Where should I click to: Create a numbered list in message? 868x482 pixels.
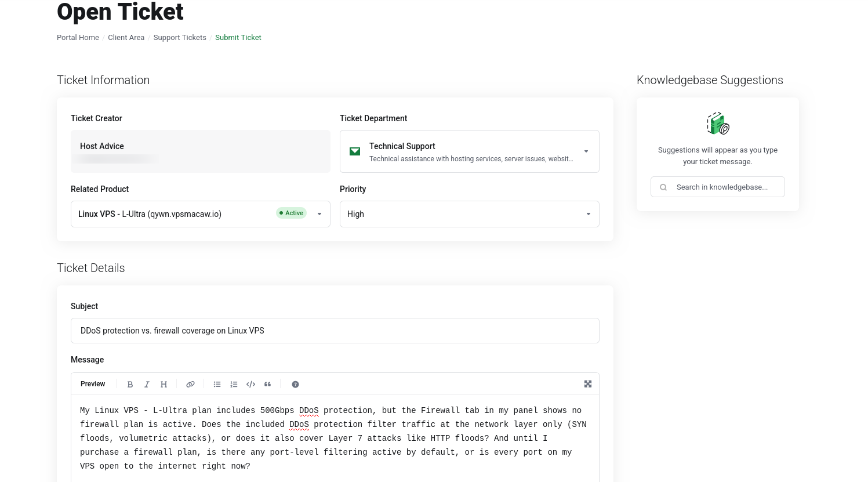[234, 385]
